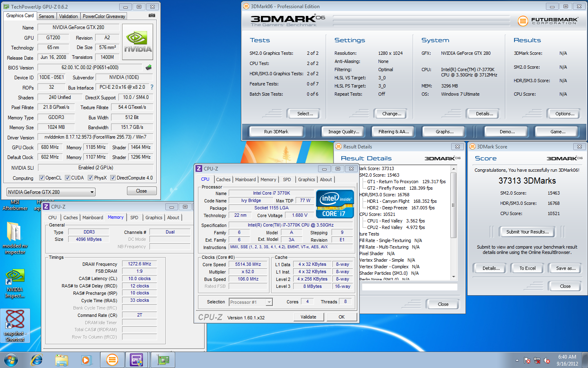Screen dimensions: 588x368
Task: Click the Demo button in 3DMark06
Action: coord(507,132)
